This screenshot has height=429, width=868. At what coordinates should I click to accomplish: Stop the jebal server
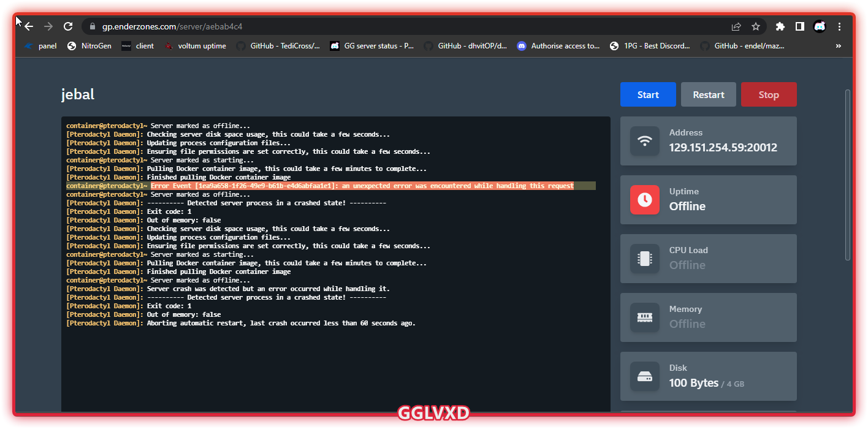coord(769,94)
